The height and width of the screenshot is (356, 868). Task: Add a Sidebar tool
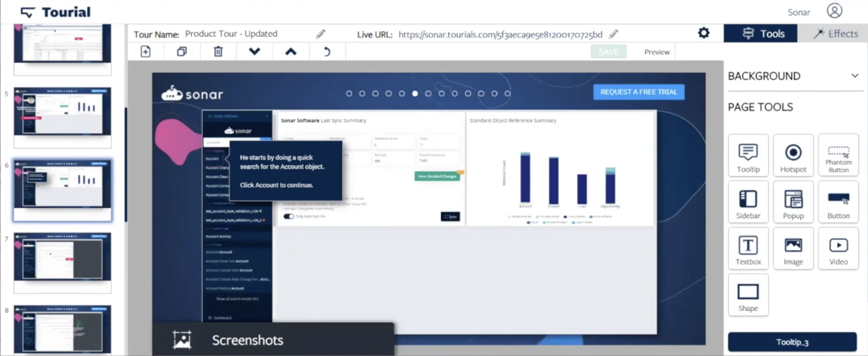click(748, 202)
